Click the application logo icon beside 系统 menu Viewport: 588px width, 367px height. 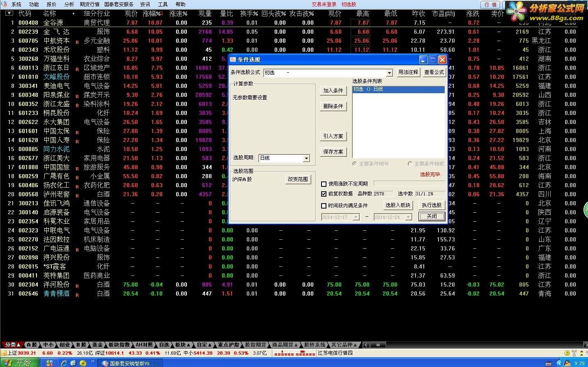5,4
